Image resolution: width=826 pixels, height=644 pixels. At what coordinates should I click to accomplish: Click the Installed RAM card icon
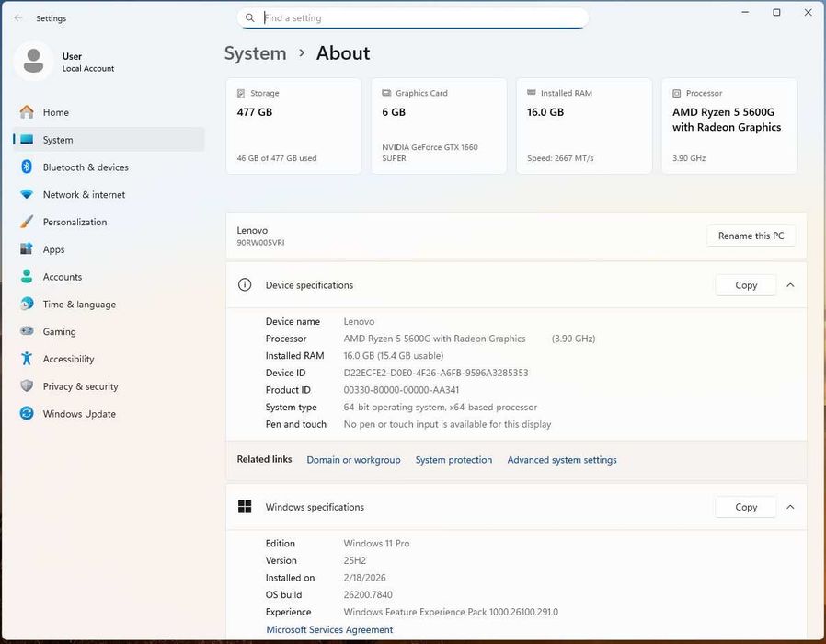pos(532,93)
